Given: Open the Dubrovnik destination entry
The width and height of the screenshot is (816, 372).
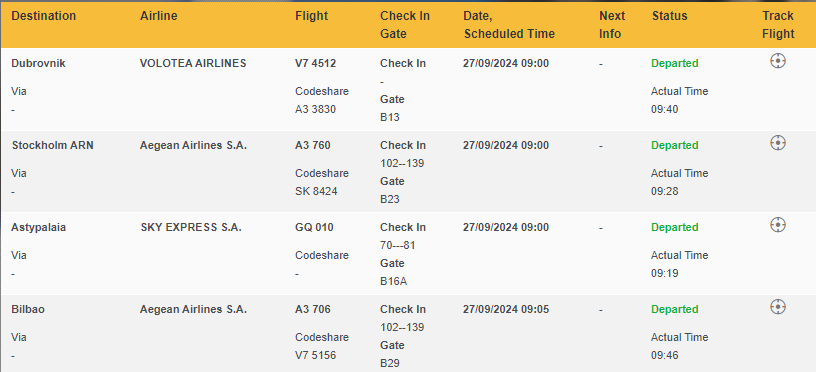Looking at the screenshot, I should pos(39,63).
